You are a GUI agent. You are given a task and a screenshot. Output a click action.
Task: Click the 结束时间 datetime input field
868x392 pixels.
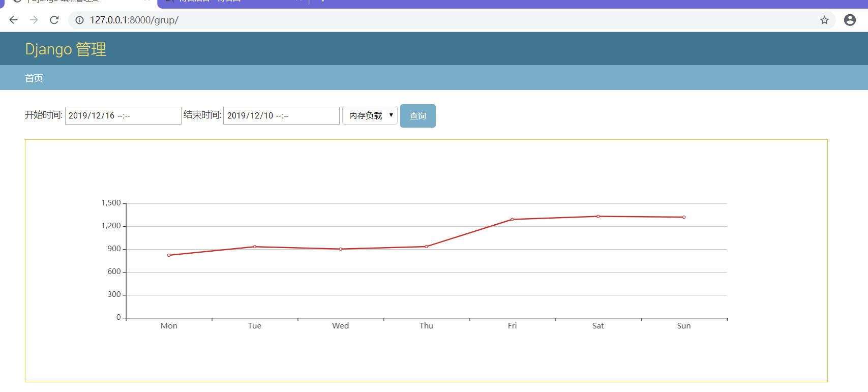(281, 115)
